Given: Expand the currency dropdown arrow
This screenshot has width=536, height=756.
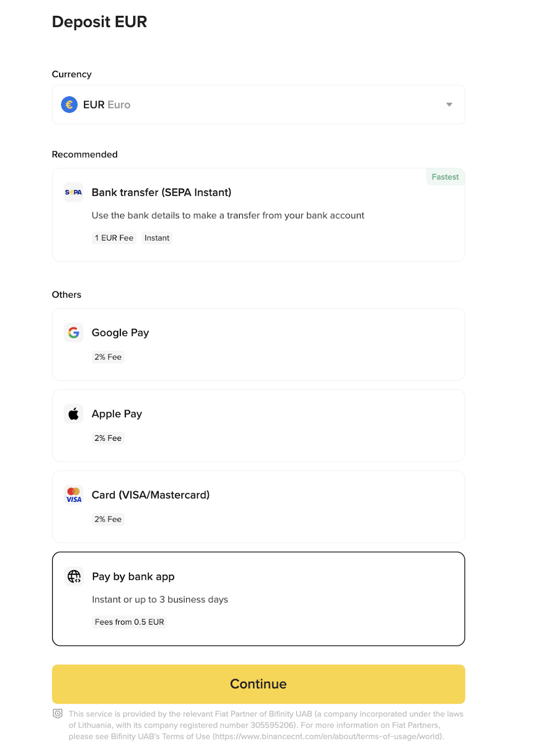Looking at the screenshot, I should 449,104.
